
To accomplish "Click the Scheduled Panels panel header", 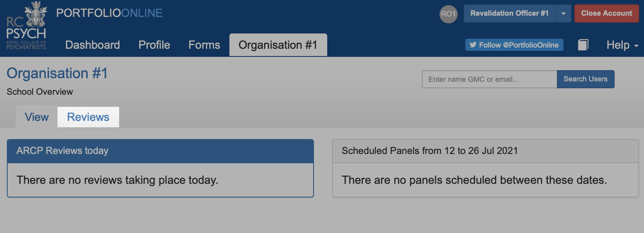I will click(x=485, y=151).
